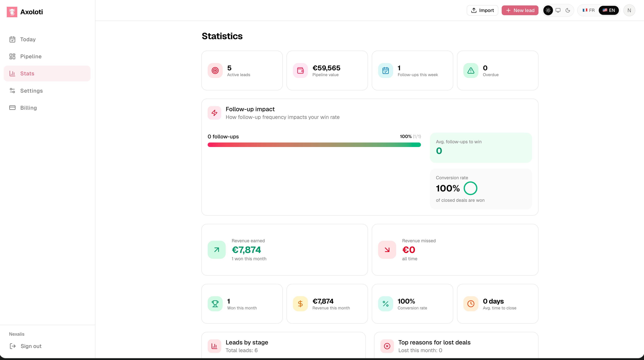The height and width of the screenshot is (360, 644).
Task: Click the Conversion rate percent icon
Action: coord(385,304)
